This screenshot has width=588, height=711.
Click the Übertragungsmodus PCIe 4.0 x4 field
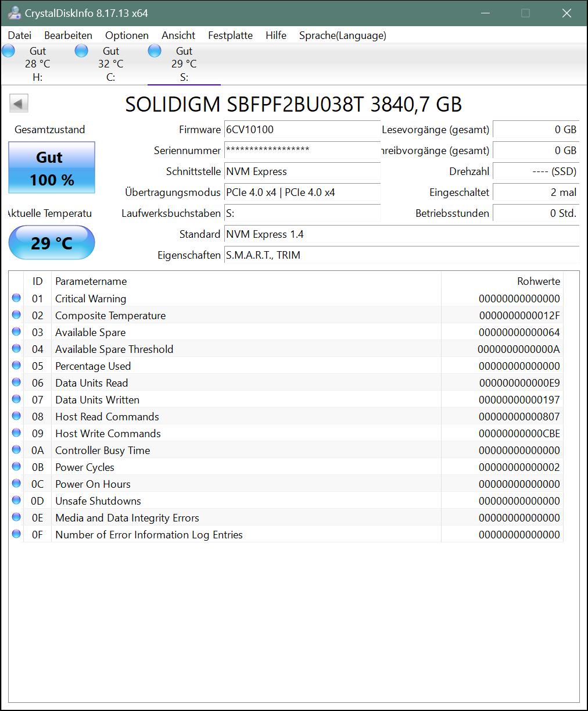pyautogui.click(x=302, y=192)
